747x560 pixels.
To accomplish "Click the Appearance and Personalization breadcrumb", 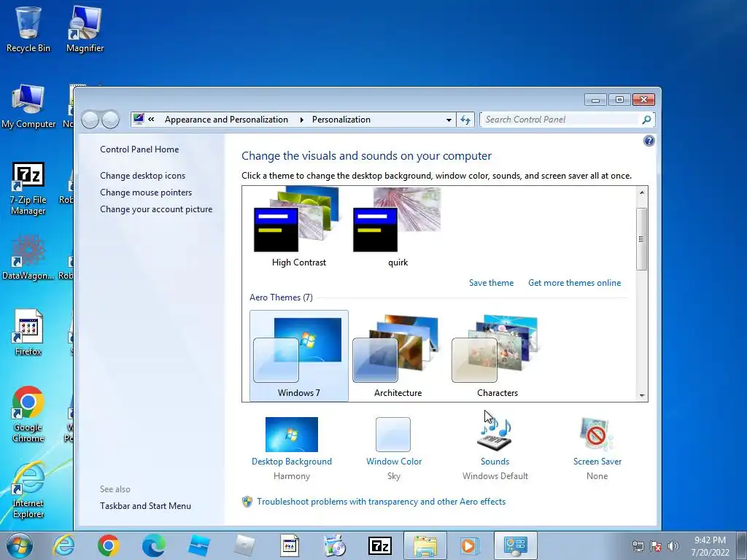I will 226,120.
